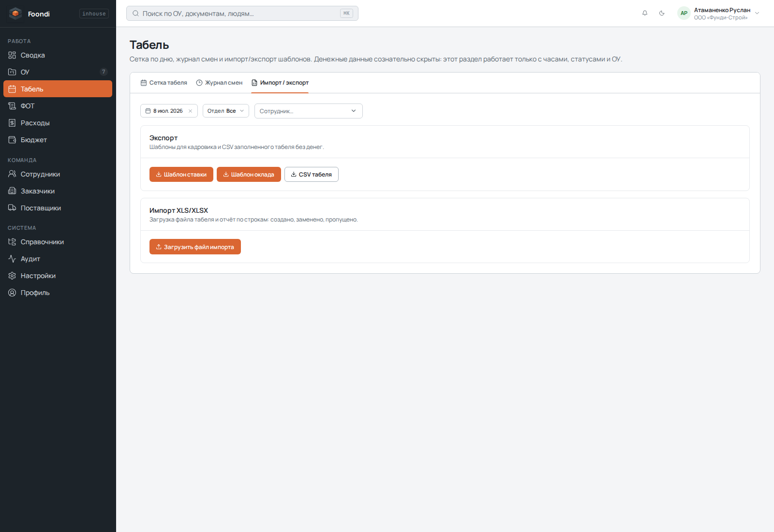The height and width of the screenshot is (532, 774).
Task: Clear the 8 июл. 2026 date filter
Action: coord(190,111)
